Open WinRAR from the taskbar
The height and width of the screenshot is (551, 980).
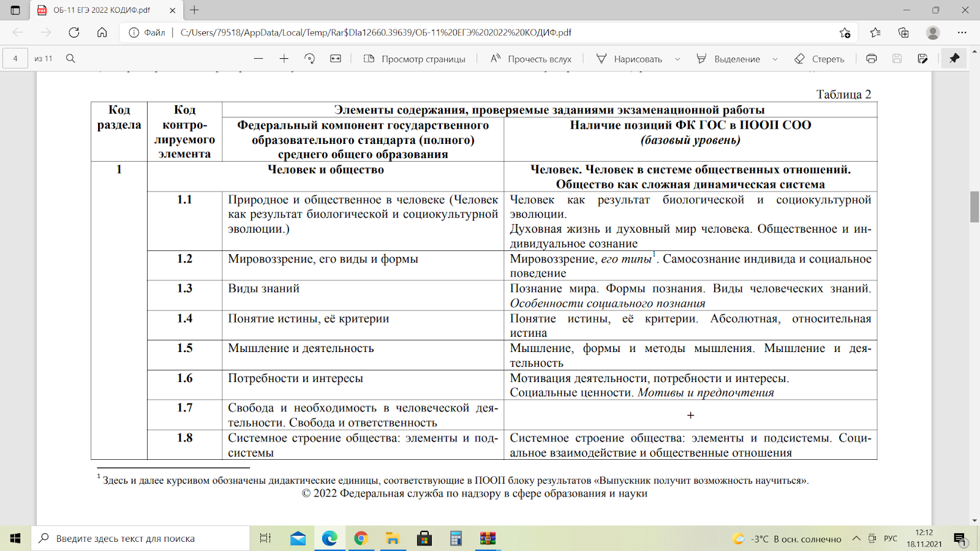[x=488, y=538]
